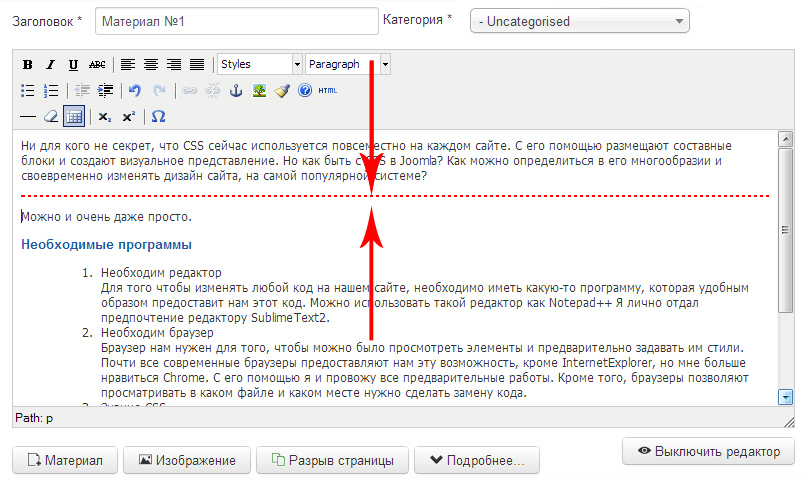The width and height of the screenshot is (805, 480).
Task: Toggle italic formatting
Action: (50, 65)
